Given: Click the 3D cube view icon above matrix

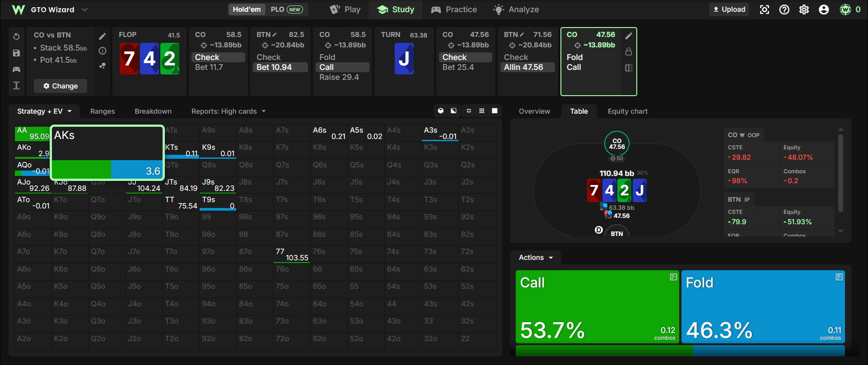Looking at the screenshot, I should [441, 111].
